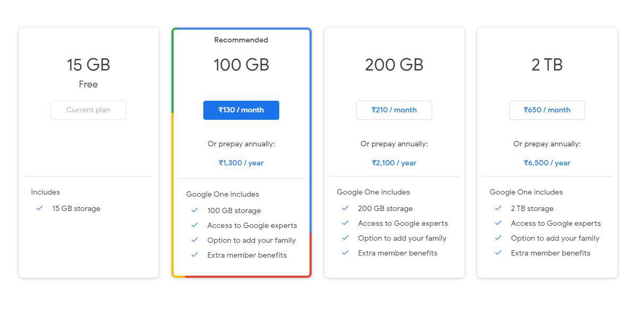Screen dimensions: 644x317
Task: Click the 2 TB plan heading
Action: coord(547,65)
